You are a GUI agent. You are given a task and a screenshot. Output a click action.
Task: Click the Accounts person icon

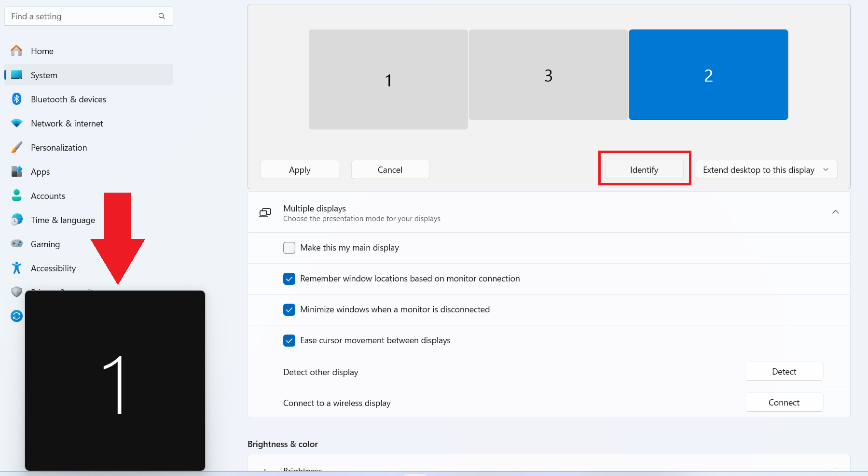tap(17, 196)
